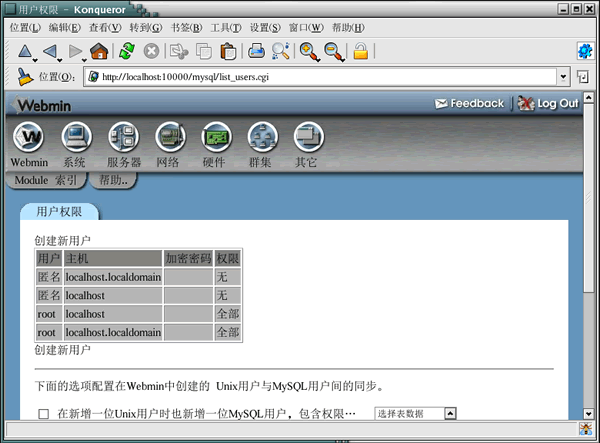Click the URL location input field
Viewport: 600px width, 443px height.
tap(320, 77)
